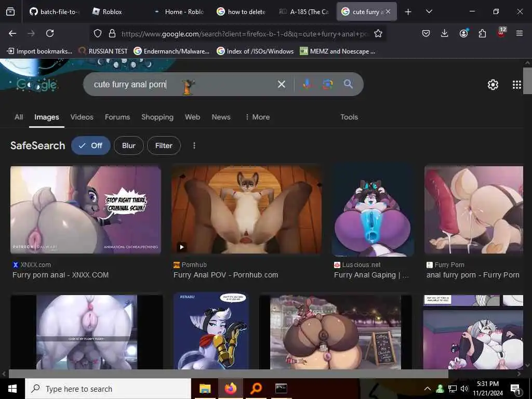Close the active Google search tab
Screen dimensions: 532x399
[x=388, y=11]
